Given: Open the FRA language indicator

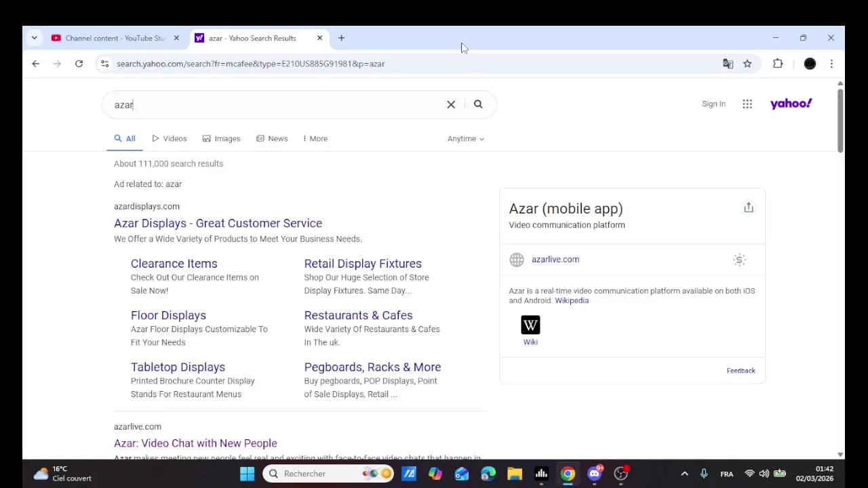Looking at the screenshot, I should point(726,474).
